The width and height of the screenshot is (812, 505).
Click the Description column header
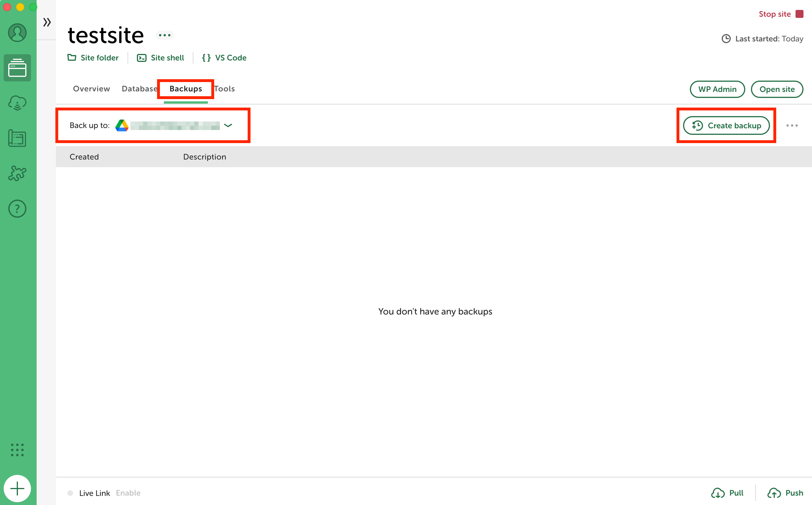[x=205, y=157]
